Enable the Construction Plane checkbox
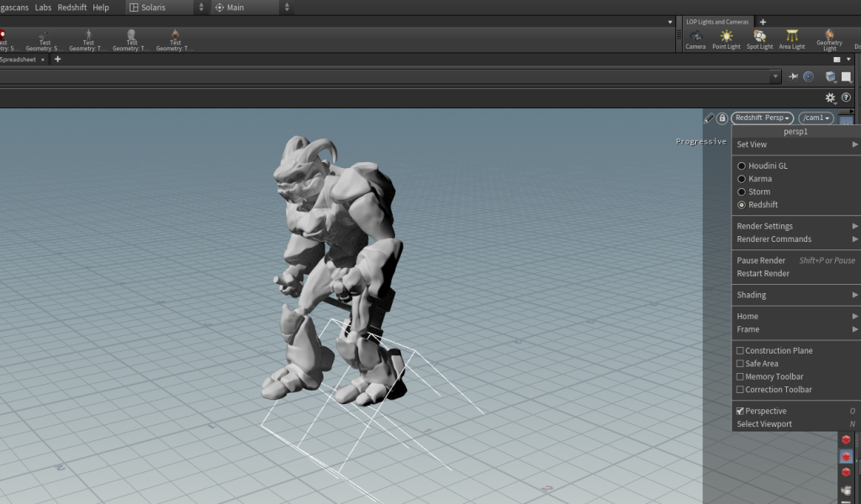 tap(740, 351)
